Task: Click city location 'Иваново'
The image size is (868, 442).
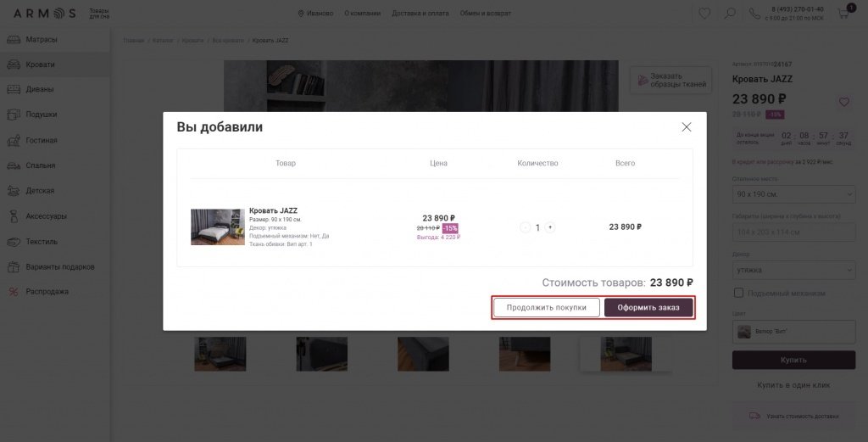Action: point(315,14)
